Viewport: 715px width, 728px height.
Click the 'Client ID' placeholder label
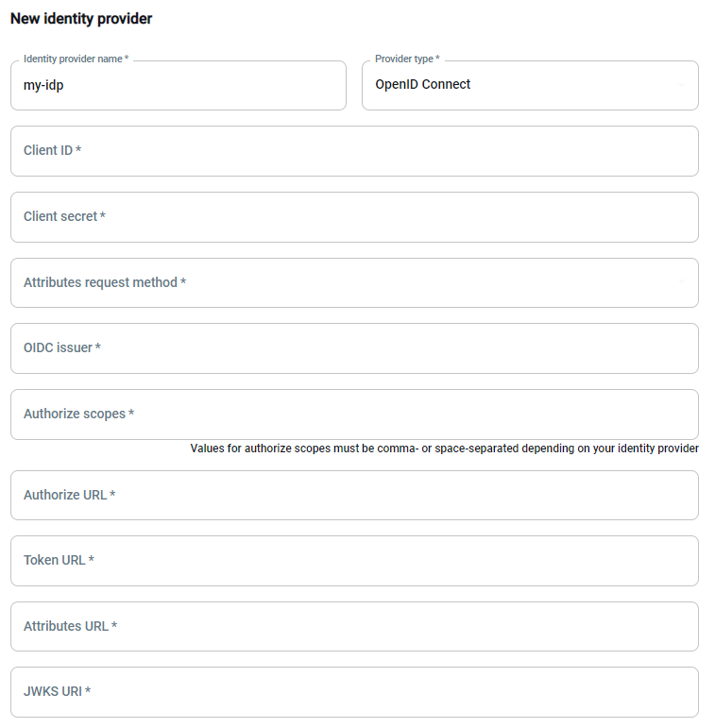point(52,151)
